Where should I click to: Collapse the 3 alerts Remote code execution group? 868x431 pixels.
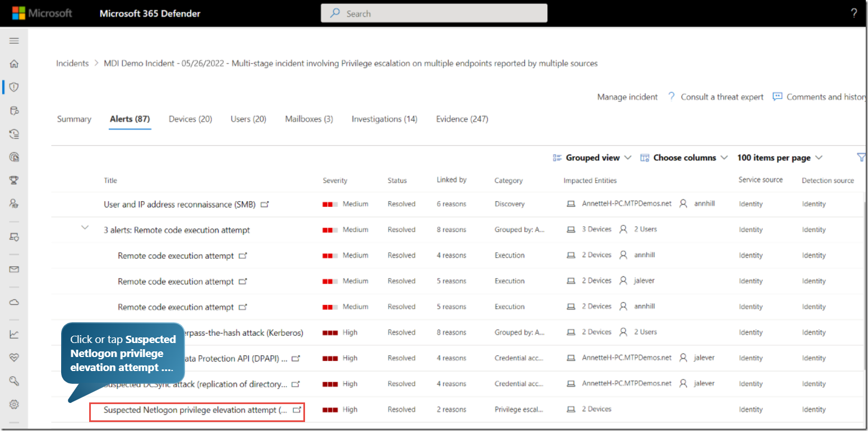(x=85, y=228)
